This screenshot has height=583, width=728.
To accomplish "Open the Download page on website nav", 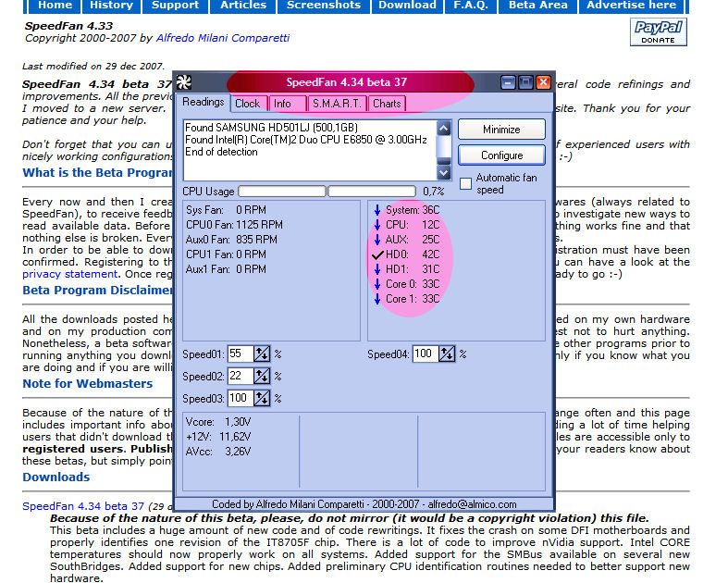I will (x=407, y=6).
